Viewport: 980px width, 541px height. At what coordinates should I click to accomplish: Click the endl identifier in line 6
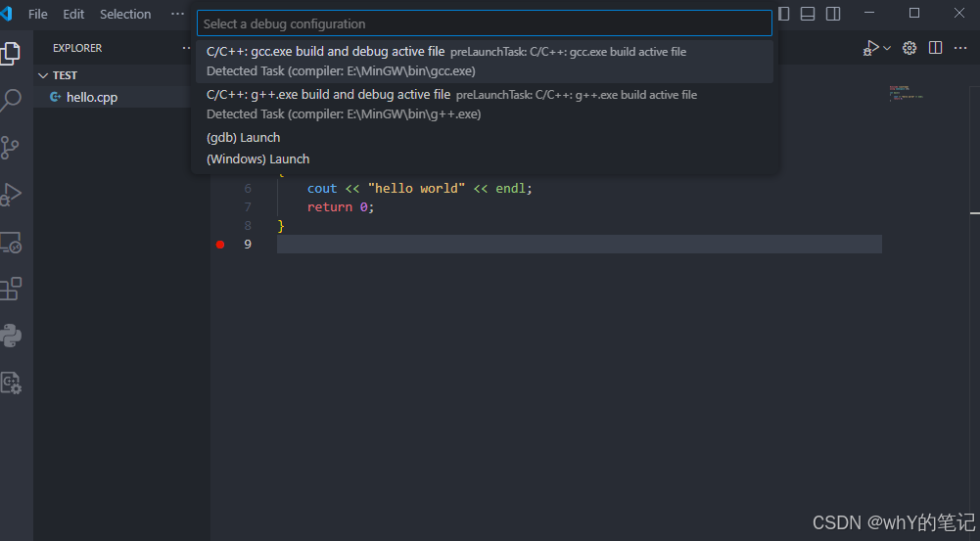click(511, 188)
